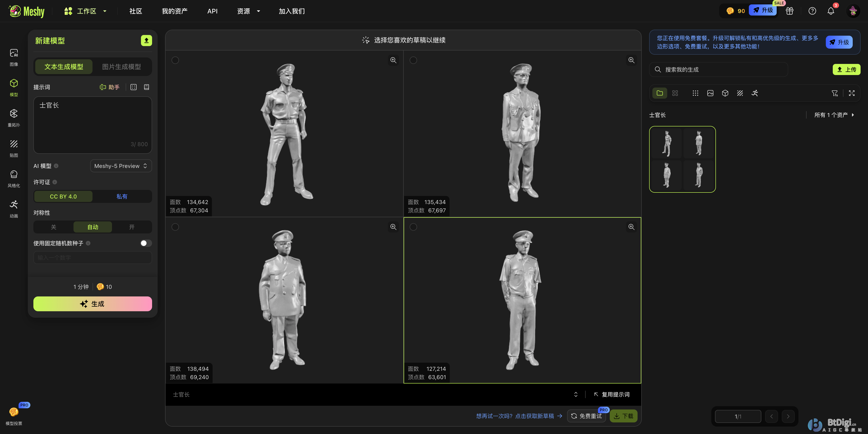This screenshot has height=434, width=868.
Task: Filter assets by texture stripes icon
Action: tap(740, 93)
